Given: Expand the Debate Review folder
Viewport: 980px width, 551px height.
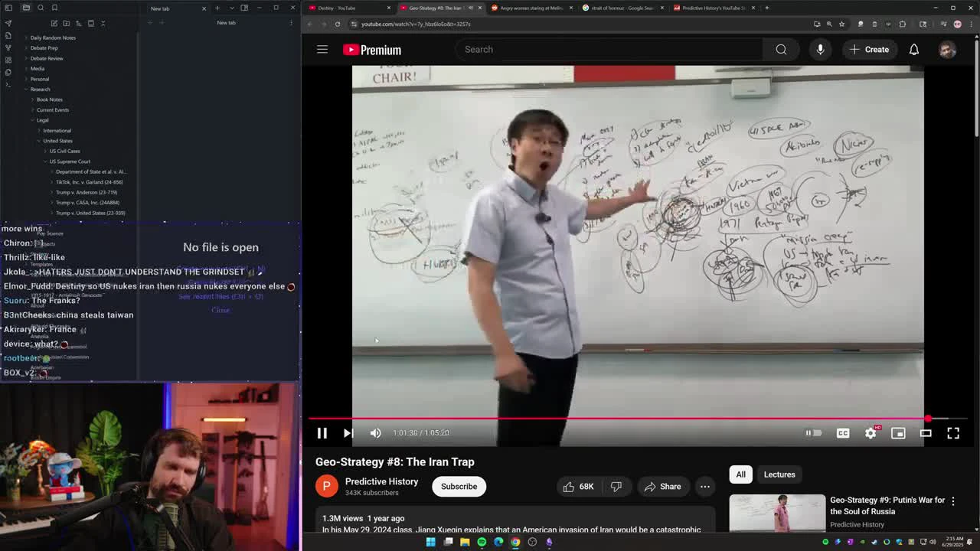Looking at the screenshot, I should coord(47,58).
